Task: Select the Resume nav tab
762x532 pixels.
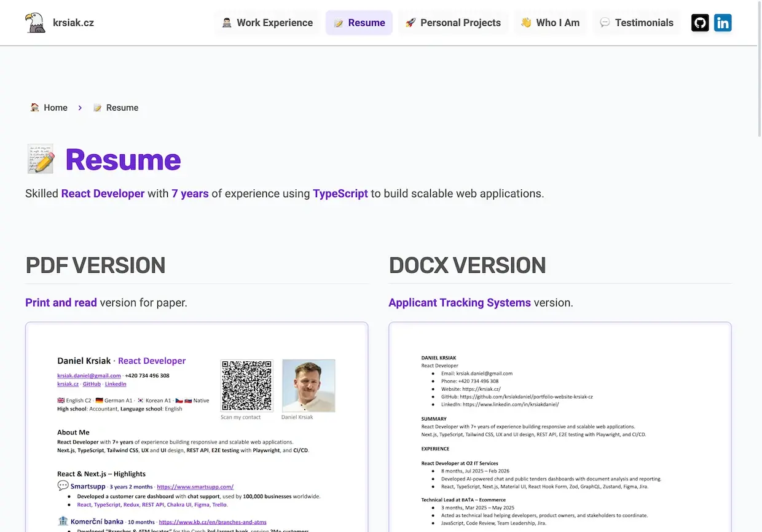Action: point(359,23)
